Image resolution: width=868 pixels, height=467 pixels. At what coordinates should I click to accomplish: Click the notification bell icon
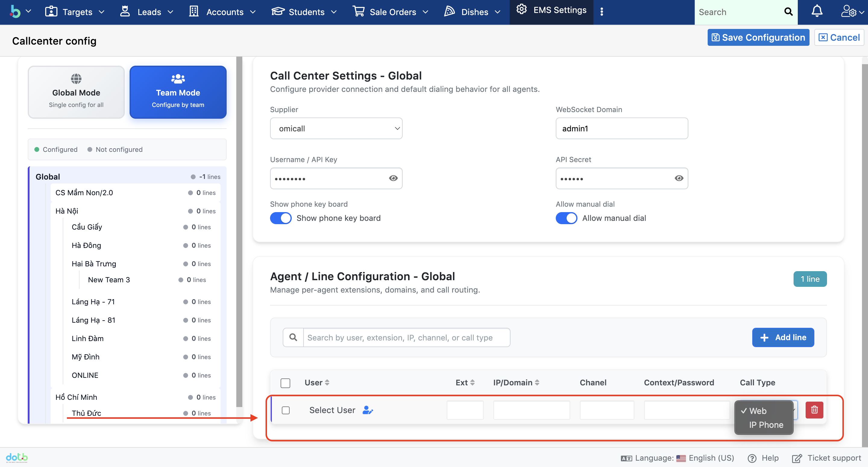tap(816, 11)
